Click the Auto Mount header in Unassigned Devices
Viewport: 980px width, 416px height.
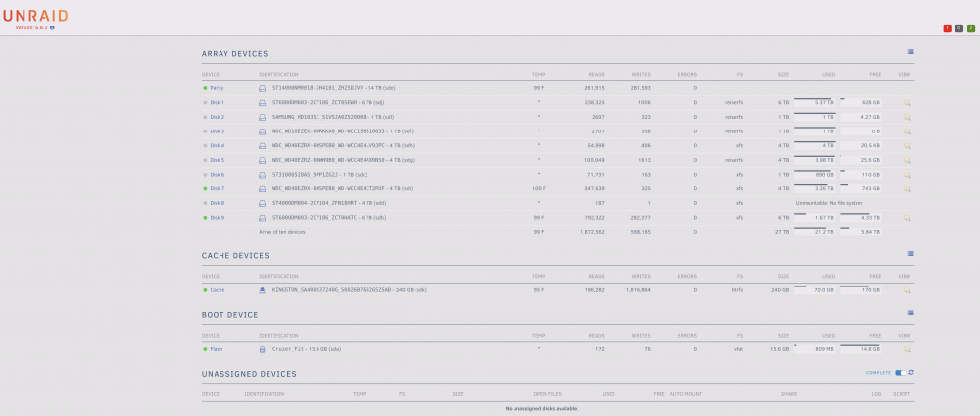(686, 394)
